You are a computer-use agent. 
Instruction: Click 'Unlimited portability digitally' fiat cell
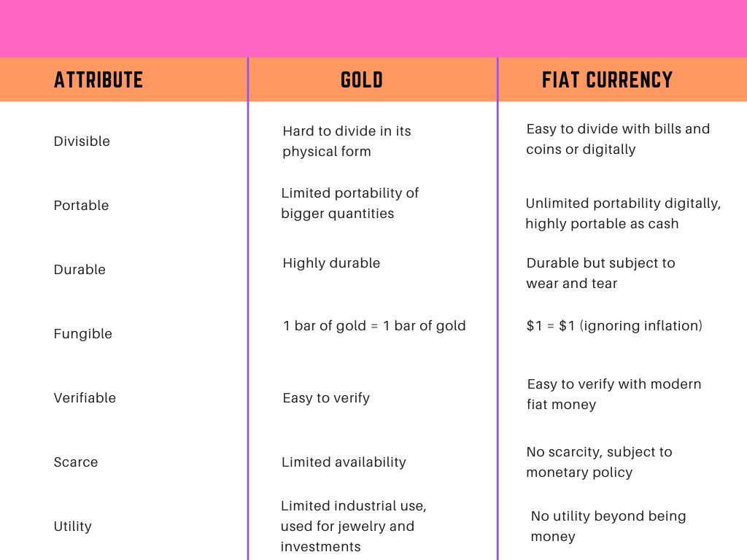click(623, 214)
